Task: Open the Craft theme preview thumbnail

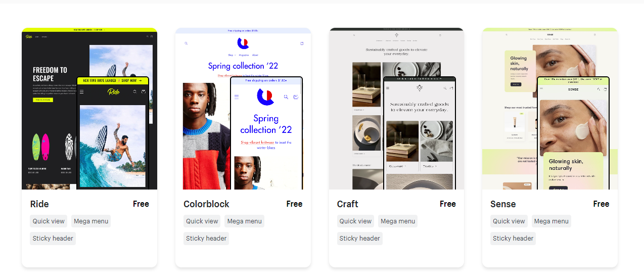Action: click(x=396, y=109)
